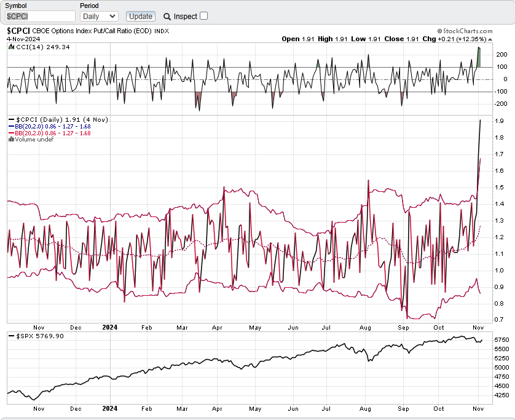Click the green up-triangle beside Chg value

489,39
